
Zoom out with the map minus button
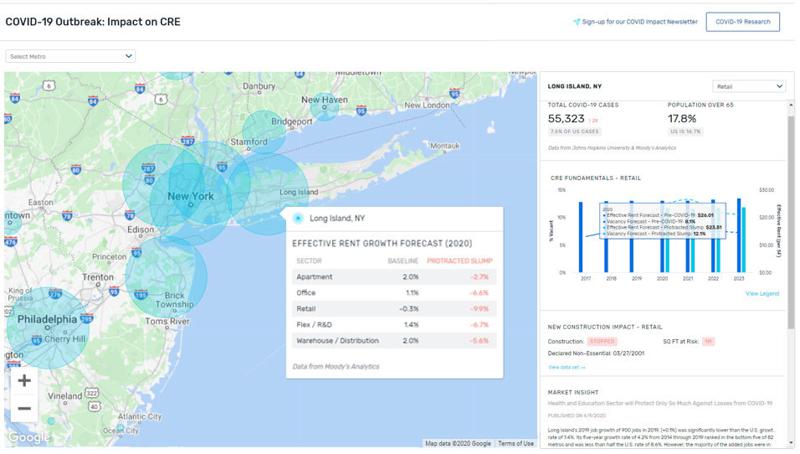point(24,409)
